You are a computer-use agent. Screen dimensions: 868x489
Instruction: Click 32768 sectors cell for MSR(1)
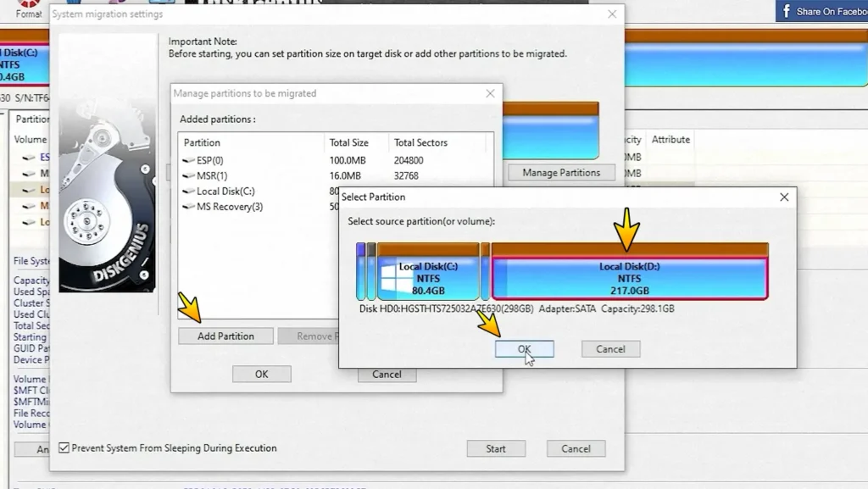click(406, 176)
